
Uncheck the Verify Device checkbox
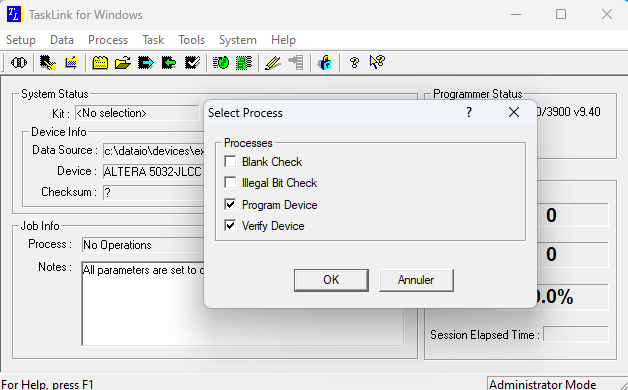230,225
